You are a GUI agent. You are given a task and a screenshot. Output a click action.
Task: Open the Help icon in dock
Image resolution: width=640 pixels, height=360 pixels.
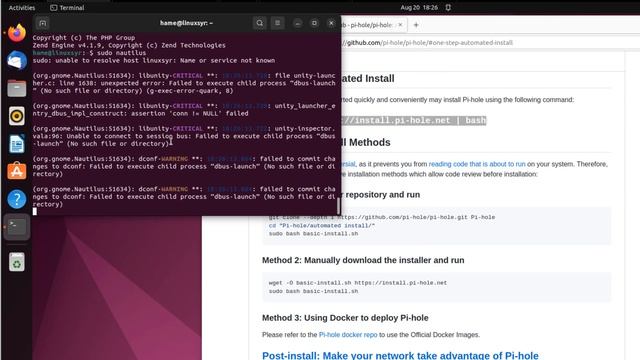click(x=17, y=199)
